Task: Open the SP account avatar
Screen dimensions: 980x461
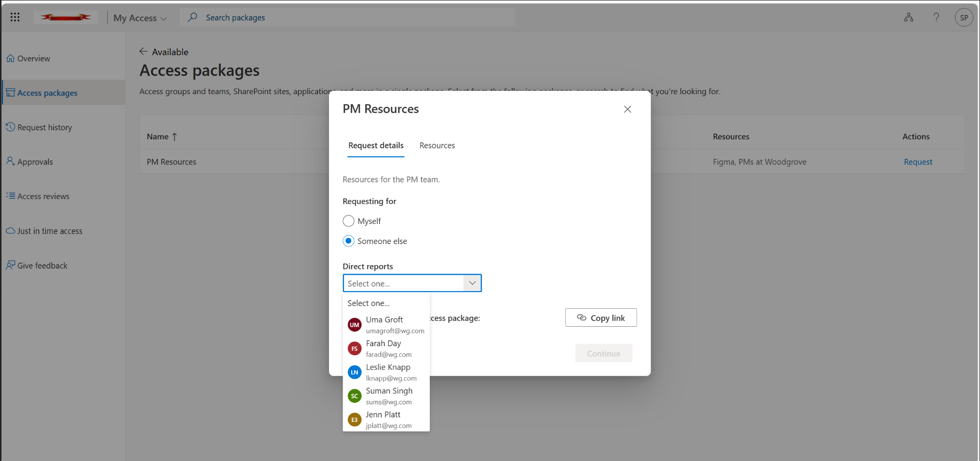Action: [x=963, y=17]
